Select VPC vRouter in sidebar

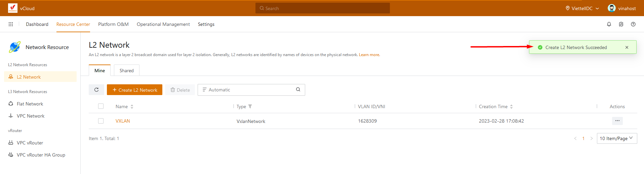tap(40, 143)
